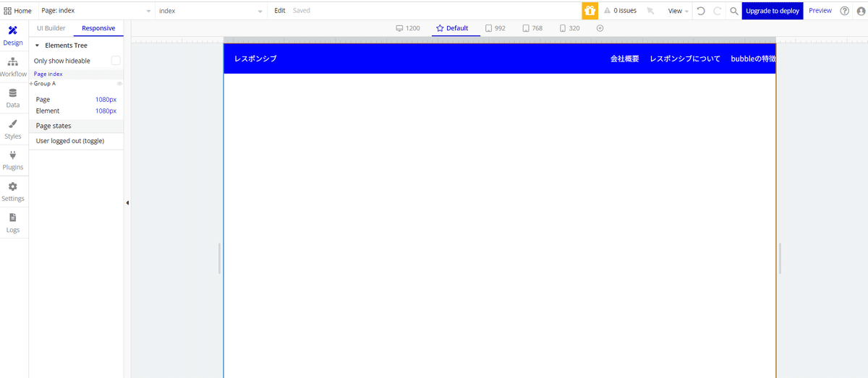Redo the last change
This screenshot has height=378, width=868.
click(x=718, y=11)
